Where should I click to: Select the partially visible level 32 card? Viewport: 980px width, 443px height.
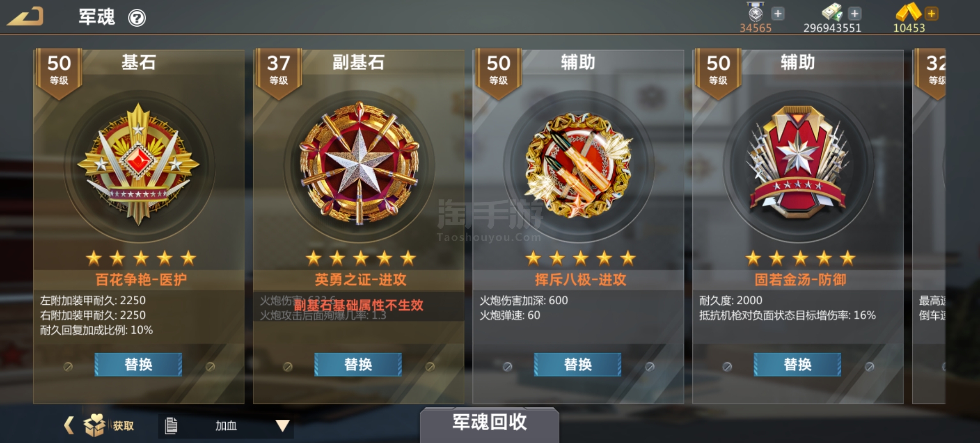[929, 226]
